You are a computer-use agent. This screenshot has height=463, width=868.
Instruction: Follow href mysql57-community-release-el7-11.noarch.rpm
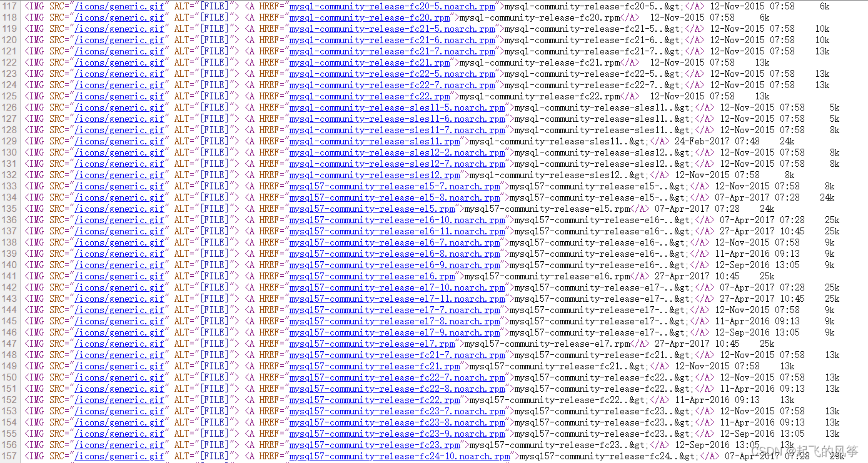click(x=397, y=299)
